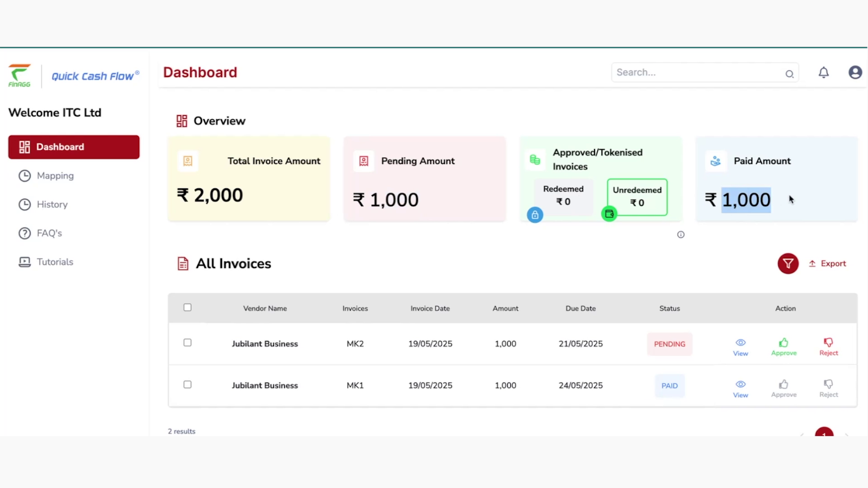Viewport: 868px width, 488px height.
Task: Approve the pending MK2 invoice
Action: point(783,346)
